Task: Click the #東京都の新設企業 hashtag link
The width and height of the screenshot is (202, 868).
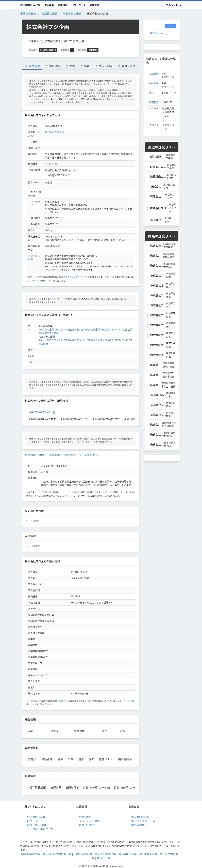Action: click(x=65, y=330)
